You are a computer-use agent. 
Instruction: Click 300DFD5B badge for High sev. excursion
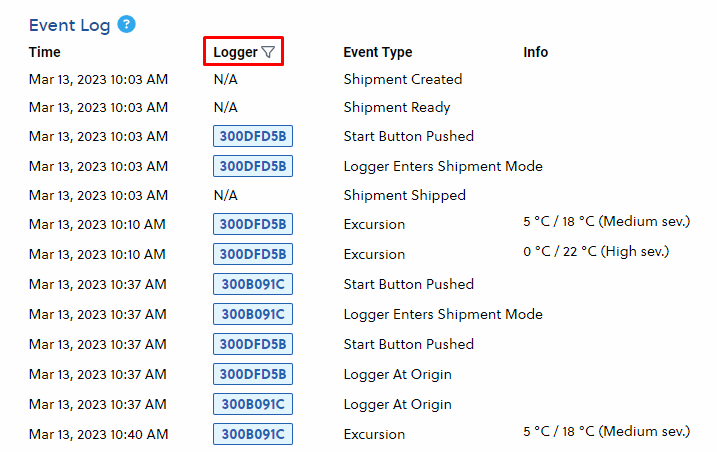point(253,254)
